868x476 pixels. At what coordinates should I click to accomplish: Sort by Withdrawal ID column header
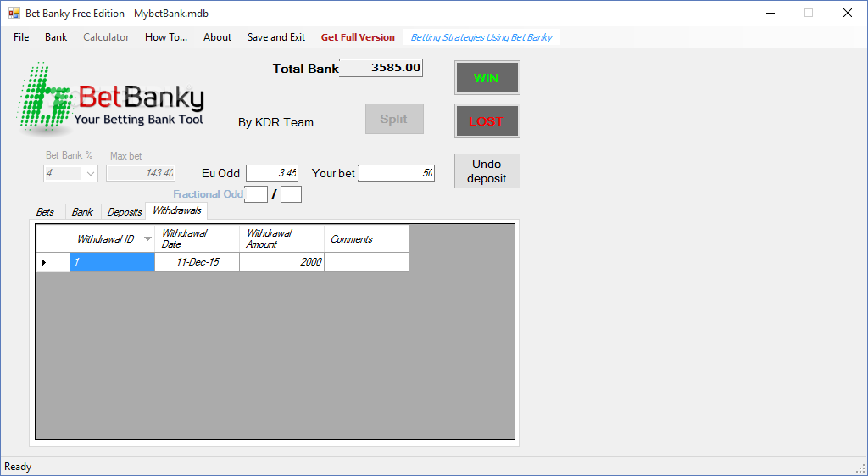coord(113,238)
